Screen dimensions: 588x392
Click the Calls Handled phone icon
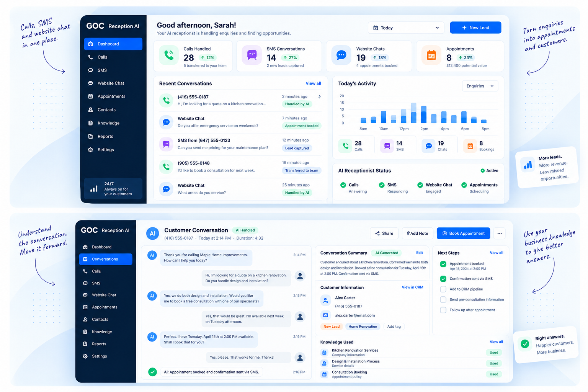coord(169,55)
